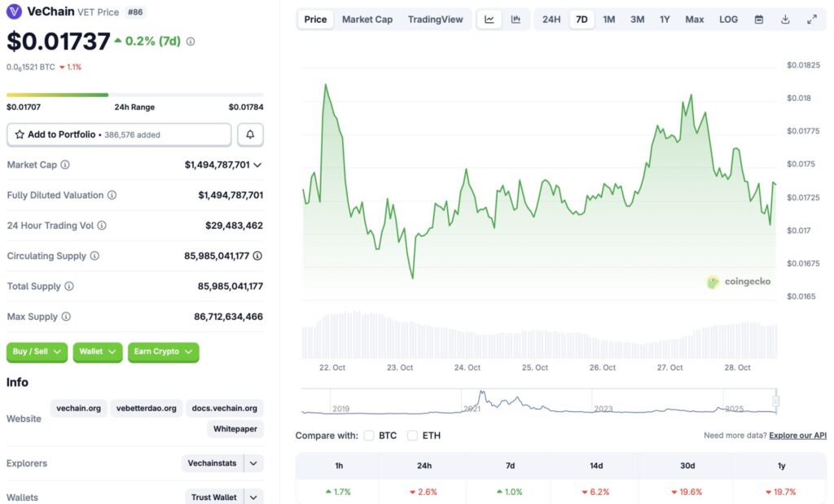Click the download chart data icon

click(785, 20)
